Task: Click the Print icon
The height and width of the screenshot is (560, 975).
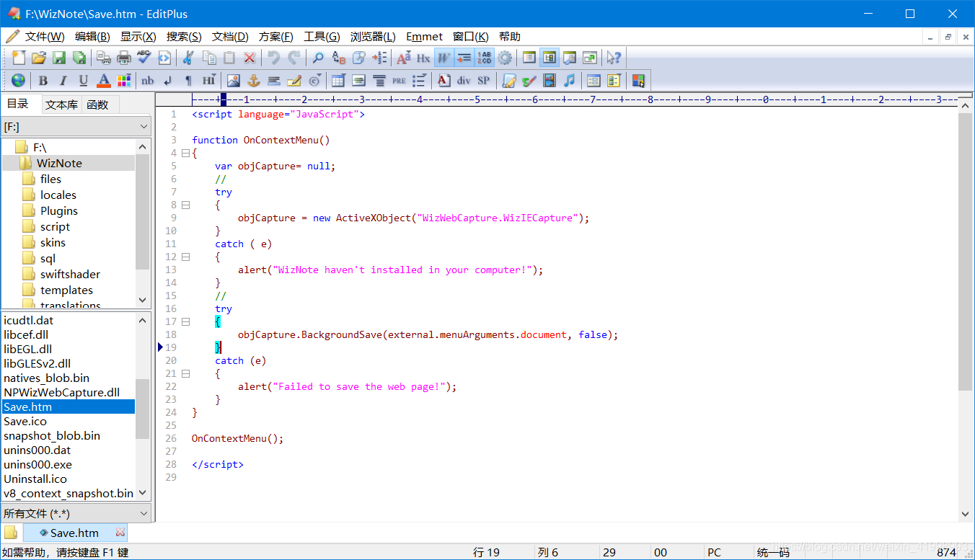Action: point(124,58)
